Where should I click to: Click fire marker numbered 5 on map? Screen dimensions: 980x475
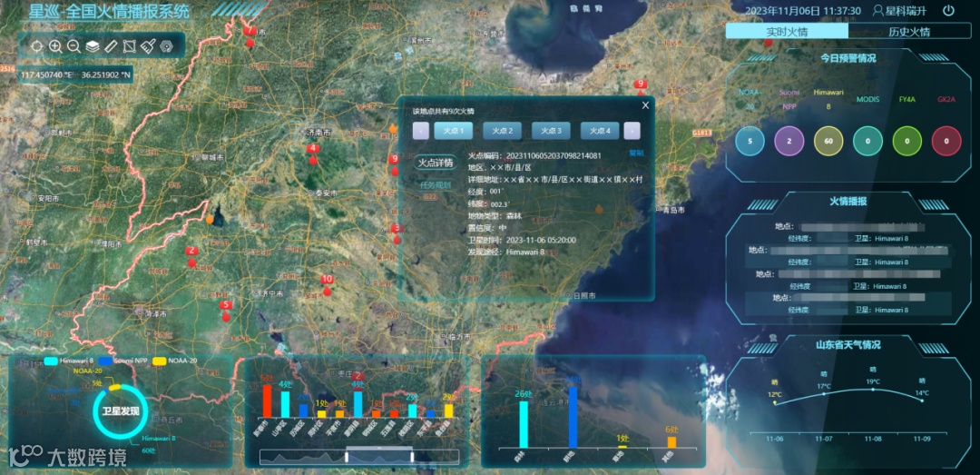click(226, 311)
